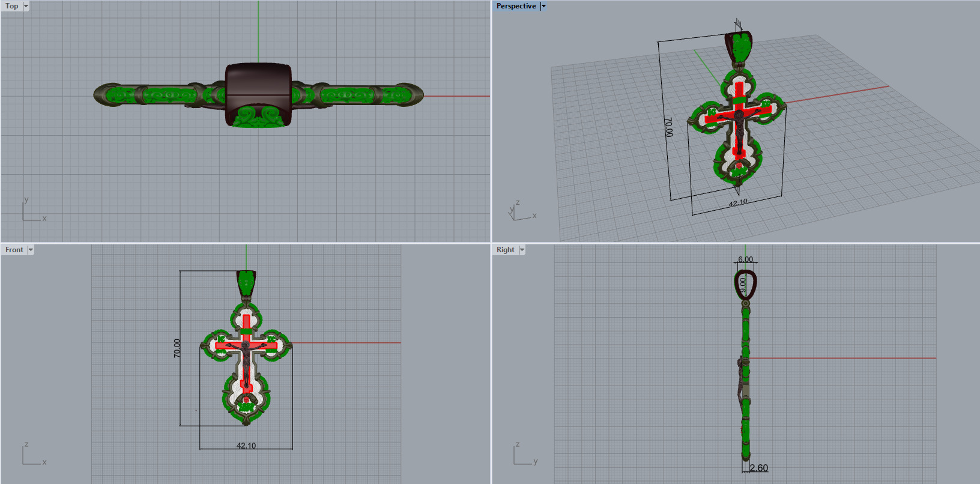Select the 70.00 dimension in Front view
Viewport: 980px width, 484px height.
pos(177,348)
